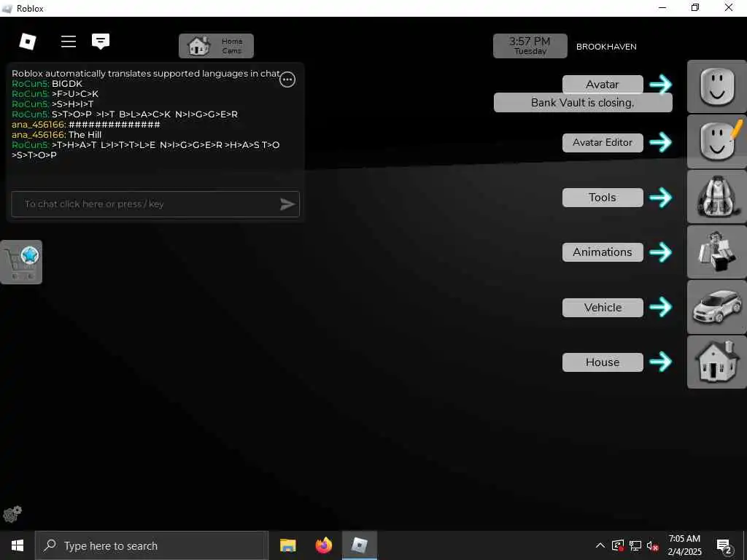Open the hamburger menu in the top bar
Image resolution: width=747 pixels, height=560 pixels.
click(69, 42)
